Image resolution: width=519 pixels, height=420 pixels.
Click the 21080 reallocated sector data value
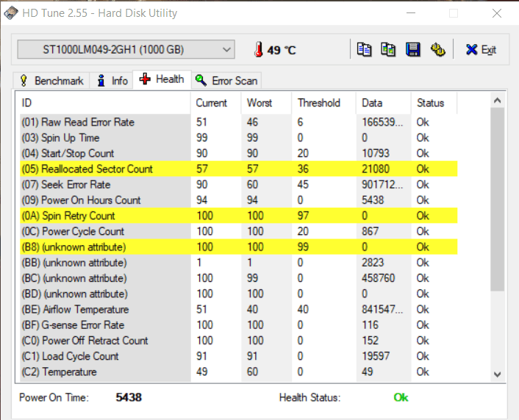376,169
